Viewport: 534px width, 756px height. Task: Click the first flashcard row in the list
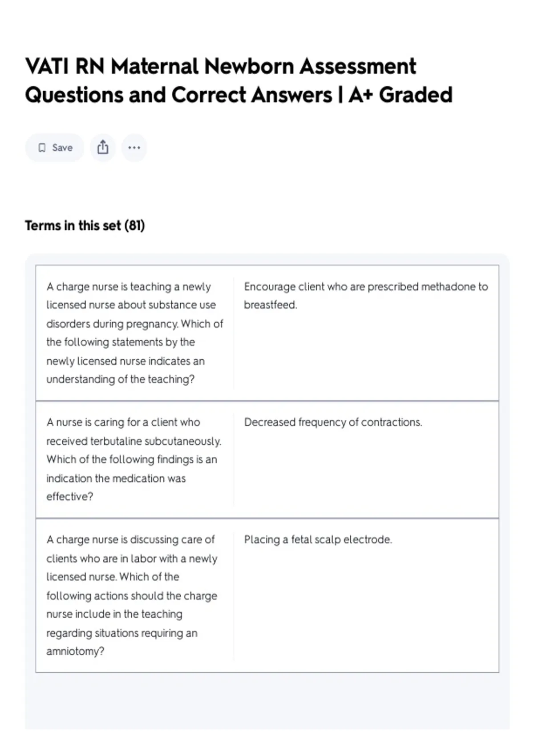click(267, 333)
